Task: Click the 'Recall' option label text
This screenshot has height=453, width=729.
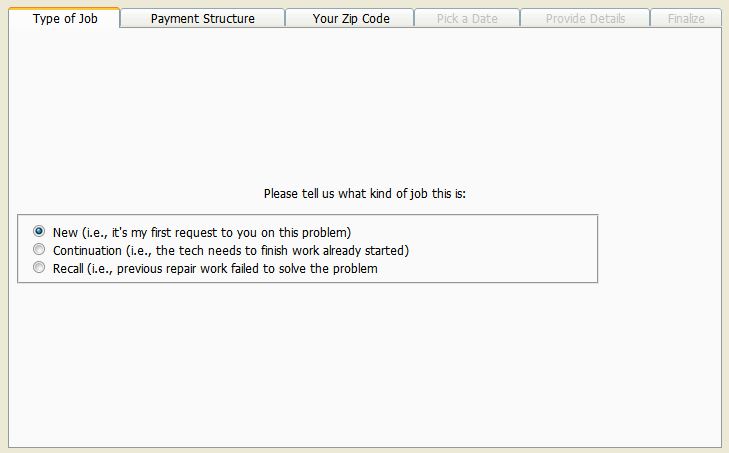Action: tap(68, 268)
